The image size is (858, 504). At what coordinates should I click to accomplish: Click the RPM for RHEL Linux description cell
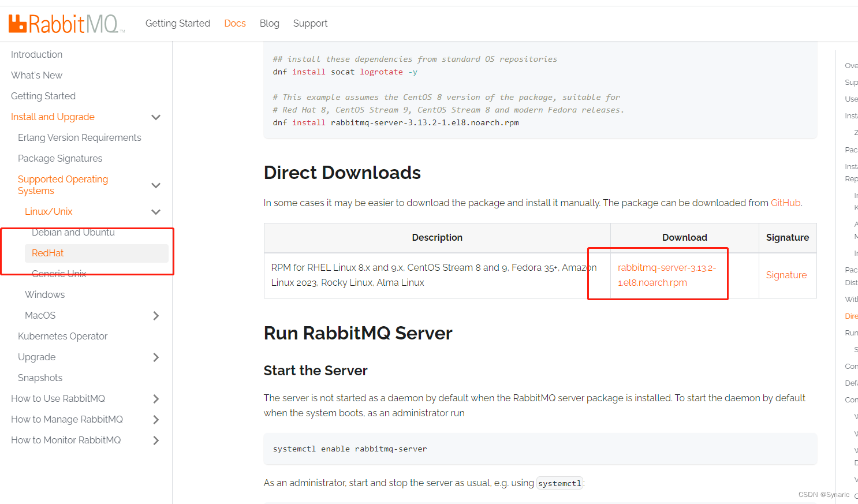click(437, 275)
